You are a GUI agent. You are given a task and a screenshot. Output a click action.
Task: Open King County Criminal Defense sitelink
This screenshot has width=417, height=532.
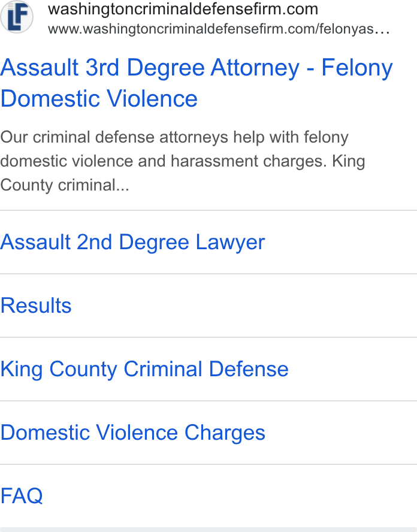(x=144, y=369)
